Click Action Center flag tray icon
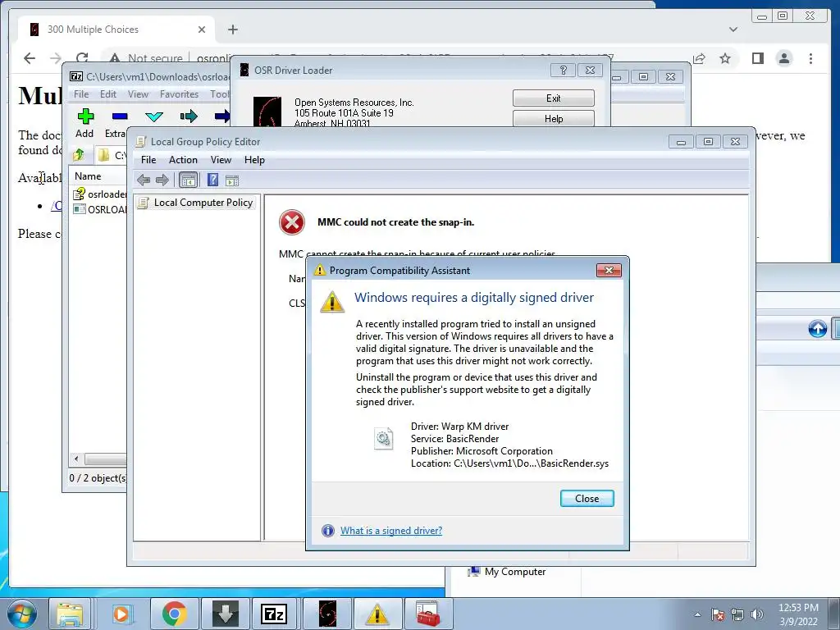 (718, 614)
